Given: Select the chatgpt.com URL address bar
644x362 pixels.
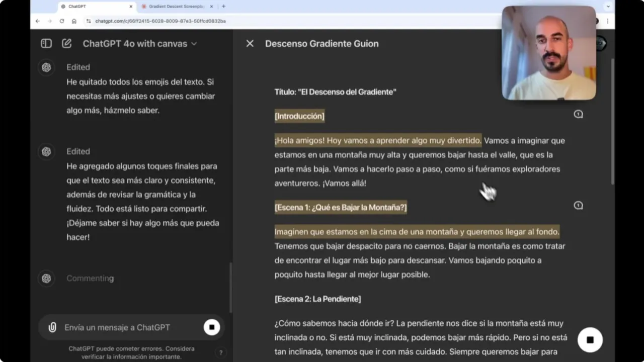Looking at the screenshot, I should tap(160, 21).
